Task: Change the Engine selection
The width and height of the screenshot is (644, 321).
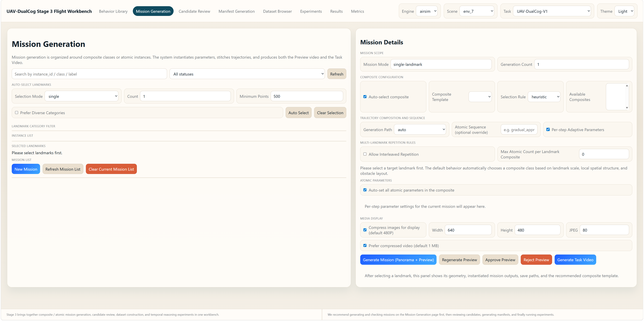Action: click(427, 11)
